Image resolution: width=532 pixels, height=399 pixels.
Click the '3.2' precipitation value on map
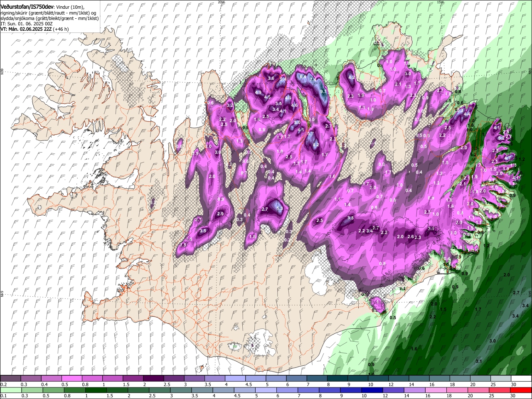[230, 106]
